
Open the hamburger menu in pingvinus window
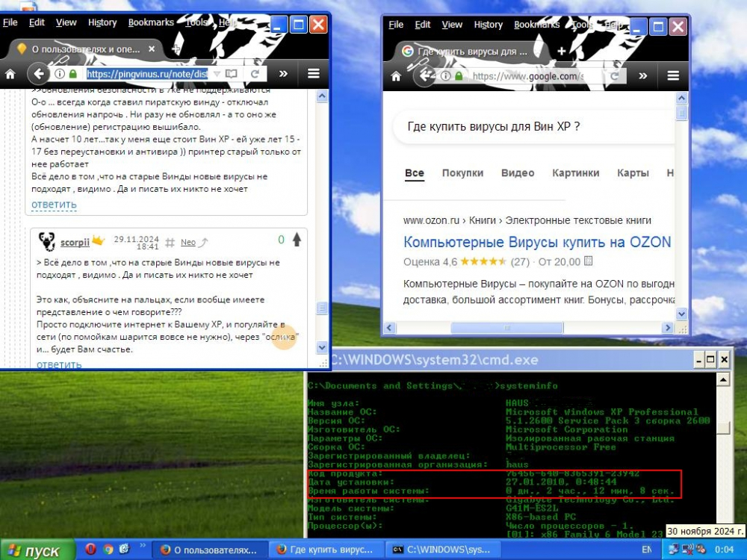tap(314, 74)
